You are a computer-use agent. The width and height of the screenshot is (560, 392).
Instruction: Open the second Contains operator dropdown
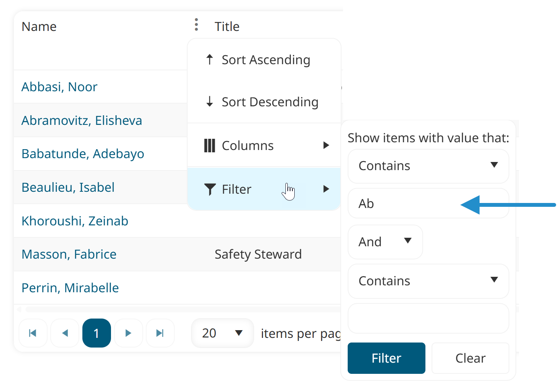tap(429, 281)
